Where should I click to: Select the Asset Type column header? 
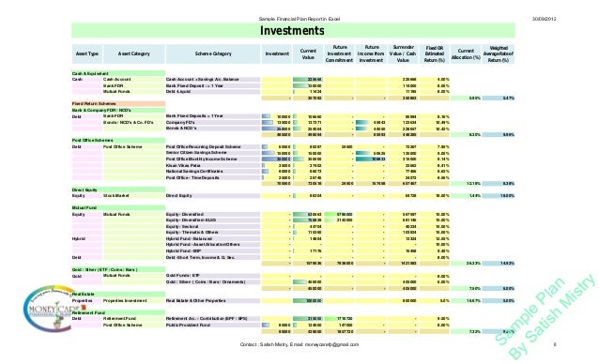(x=87, y=53)
